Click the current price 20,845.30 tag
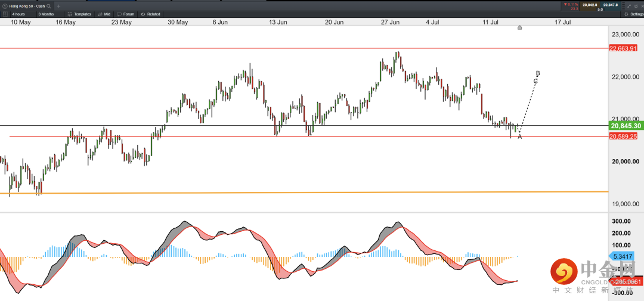644x301 pixels. pos(625,126)
